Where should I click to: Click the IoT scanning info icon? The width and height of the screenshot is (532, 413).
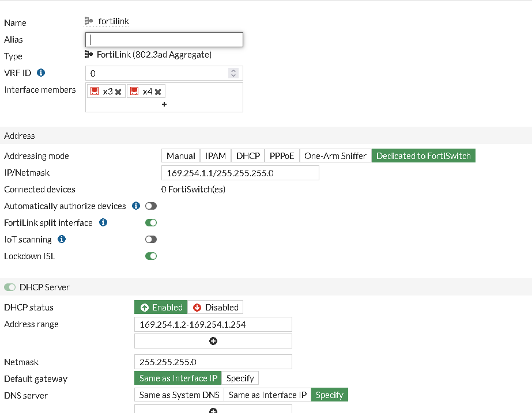tap(62, 239)
